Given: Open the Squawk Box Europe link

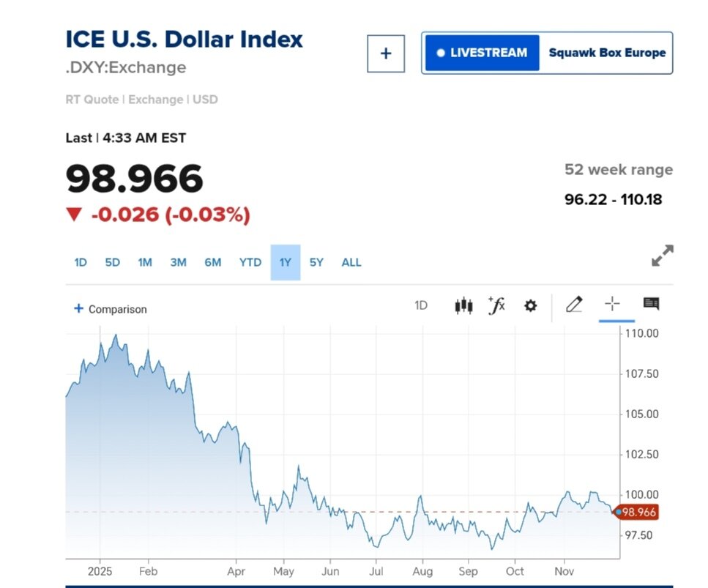Looking at the screenshot, I should pyautogui.click(x=607, y=53).
